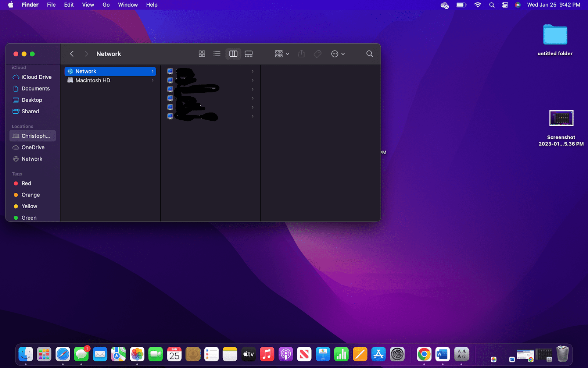This screenshot has width=588, height=368.
Task: Switch to icon view in Finder toolbar
Action: coord(202,54)
